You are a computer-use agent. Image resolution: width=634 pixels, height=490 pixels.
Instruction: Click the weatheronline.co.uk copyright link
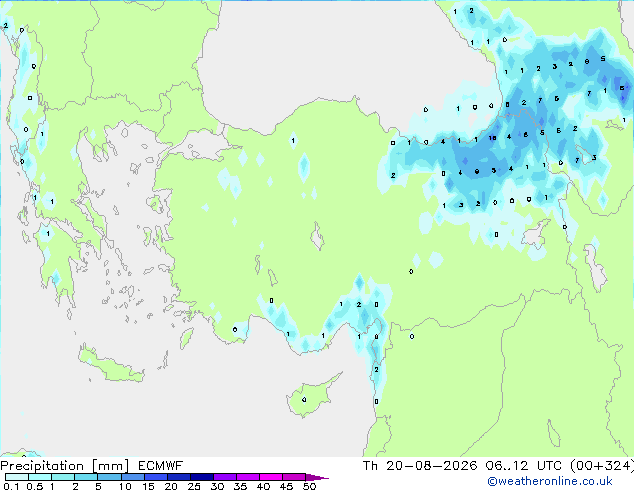tap(550, 481)
